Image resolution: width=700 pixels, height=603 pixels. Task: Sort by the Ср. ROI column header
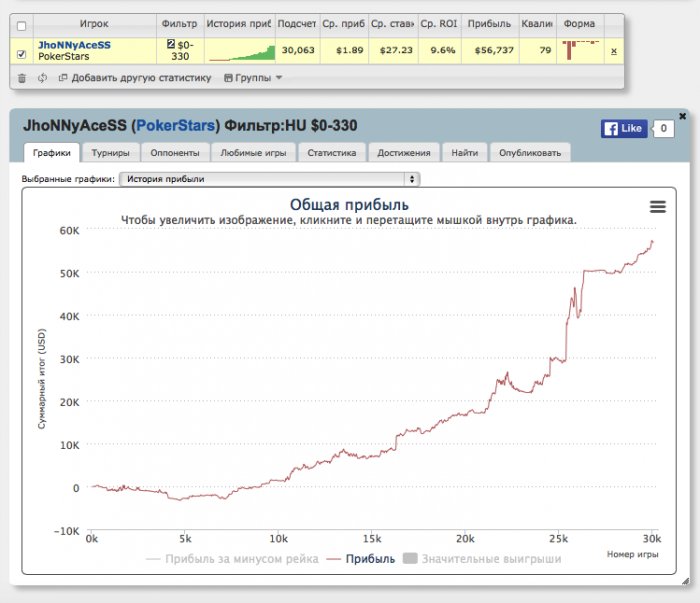[439, 24]
